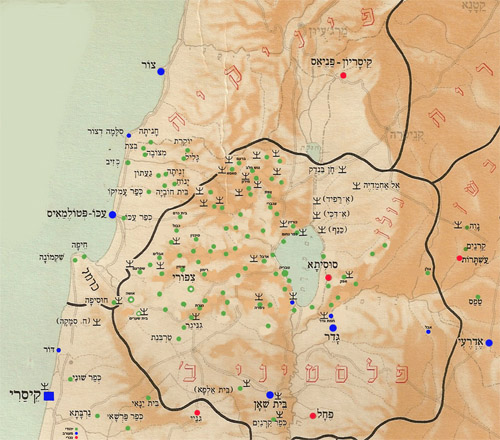Image resolution: width=500 pixels, height=440 pixels.
Task: Click the small blue dot beside דור
Action: point(59,350)
